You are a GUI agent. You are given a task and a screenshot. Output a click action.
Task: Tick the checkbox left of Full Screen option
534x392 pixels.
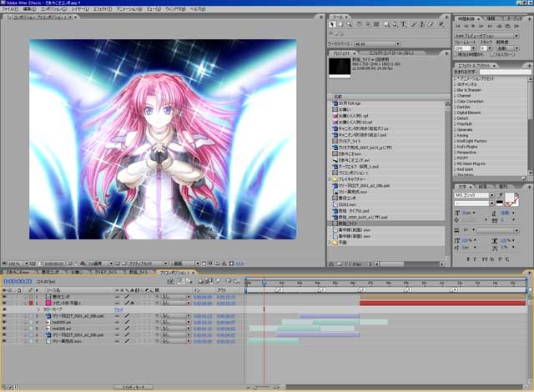[x=491, y=54]
